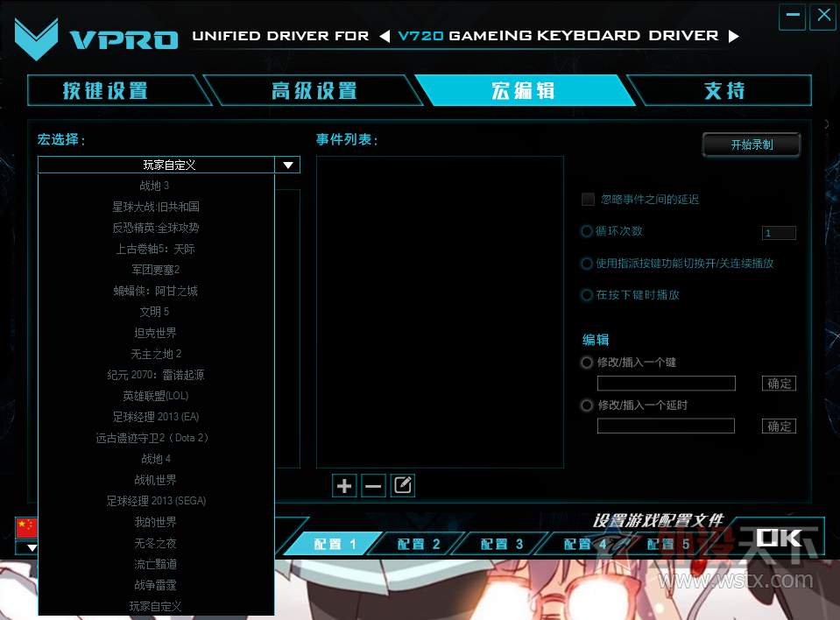840x620 pixels.
Task: Select 远古遗迹守卫2 (Dota 2) in the list
Action: click(x=155, y=437)
